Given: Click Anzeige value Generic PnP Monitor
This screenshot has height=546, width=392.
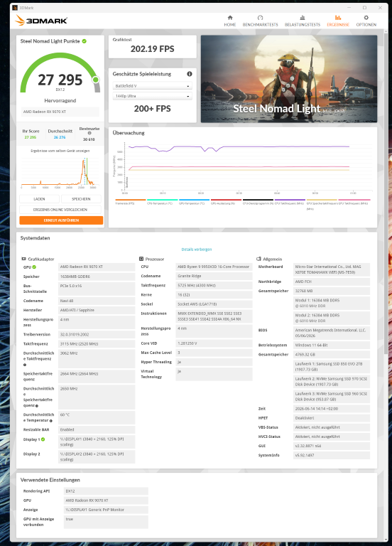Looking at the screenshot, I should [x=106, y=510].
